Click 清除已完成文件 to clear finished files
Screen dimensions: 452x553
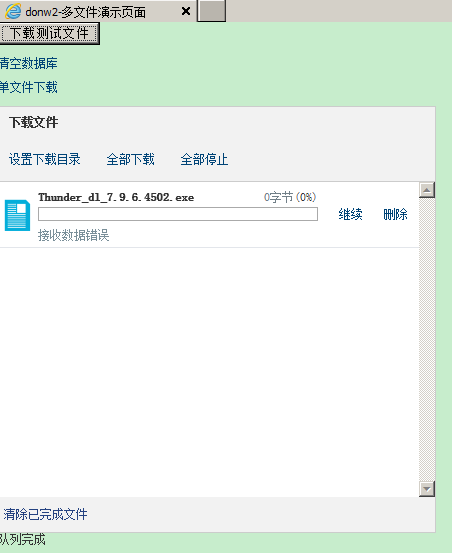tap(45, 514)
